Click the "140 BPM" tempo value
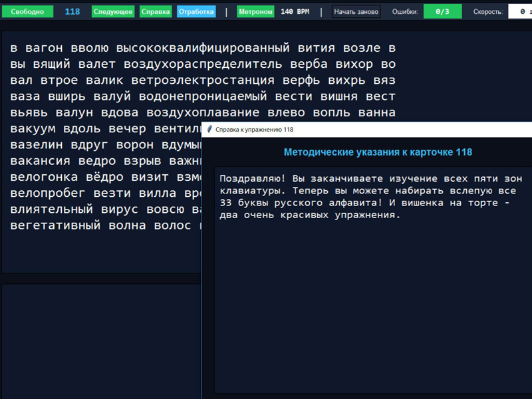This screenshot has height=399, width=532. coord(295,11)
